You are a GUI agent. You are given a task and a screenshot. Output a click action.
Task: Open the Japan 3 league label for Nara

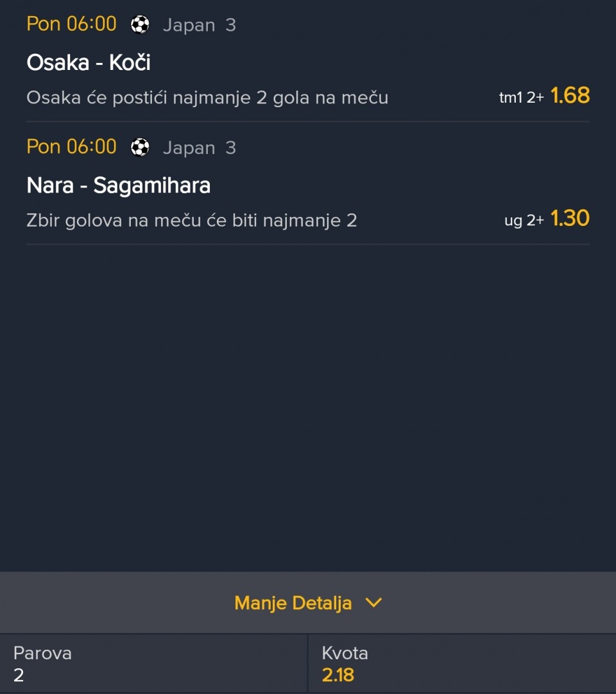pyautogui.click(x=199, y=148)
